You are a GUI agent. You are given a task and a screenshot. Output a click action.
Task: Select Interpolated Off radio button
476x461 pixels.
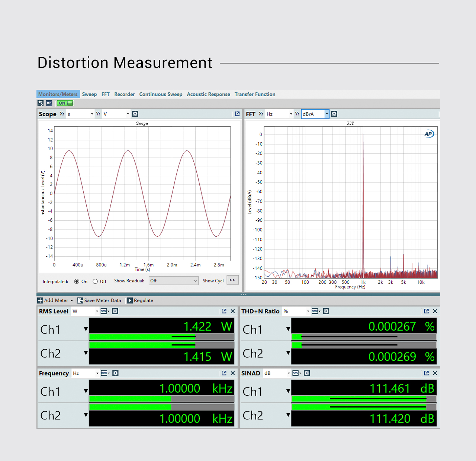[x=95, y=282]
